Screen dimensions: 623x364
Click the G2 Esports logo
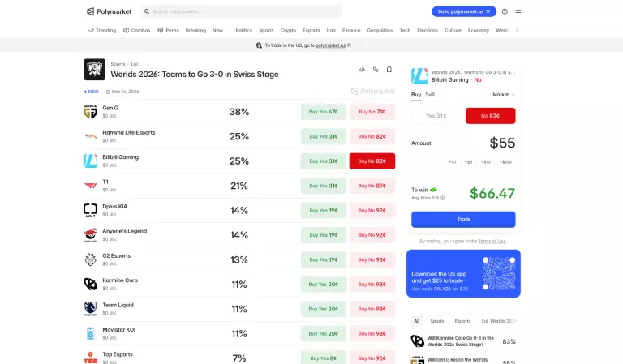91,259
